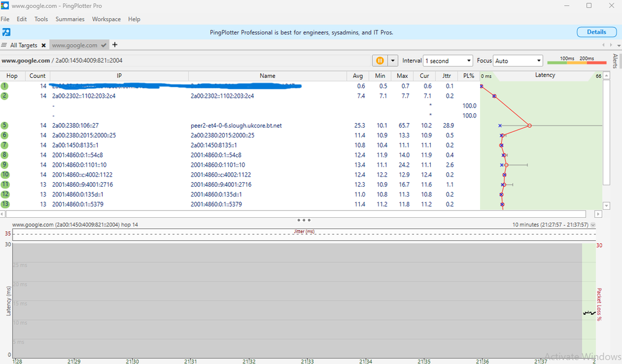Sort by the Avg column header

pos(358,76)
